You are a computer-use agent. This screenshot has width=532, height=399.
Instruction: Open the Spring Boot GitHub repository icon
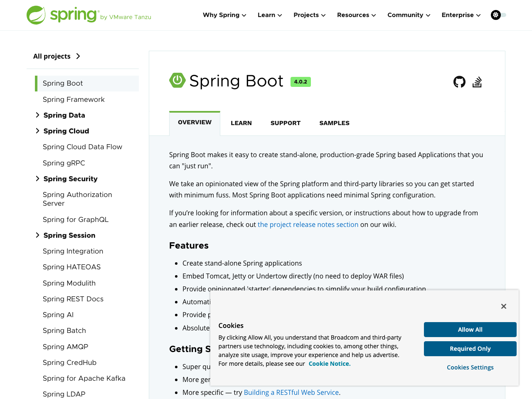(x=459, y=82)
